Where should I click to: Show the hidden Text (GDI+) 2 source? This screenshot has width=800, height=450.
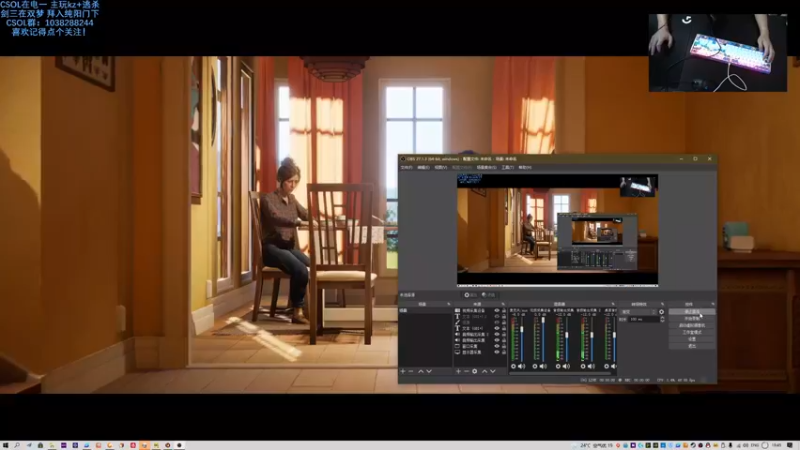click(497, 316)
